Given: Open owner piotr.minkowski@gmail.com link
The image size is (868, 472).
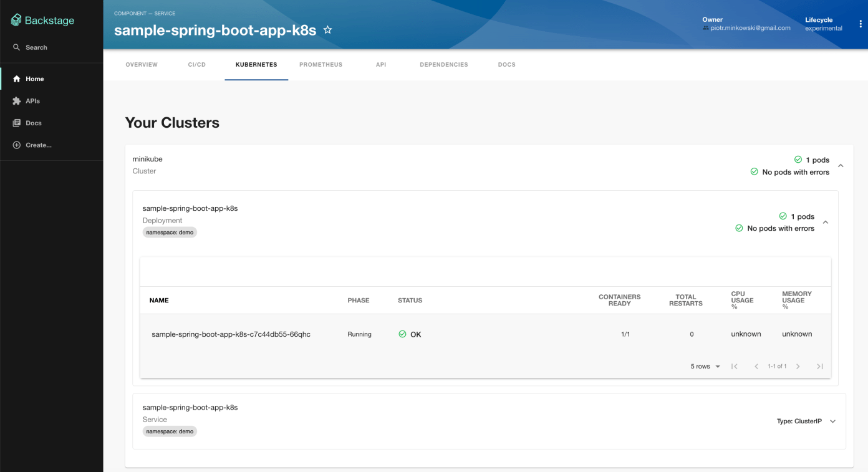Looking at the screenshot, I should (x=750, y=28).
